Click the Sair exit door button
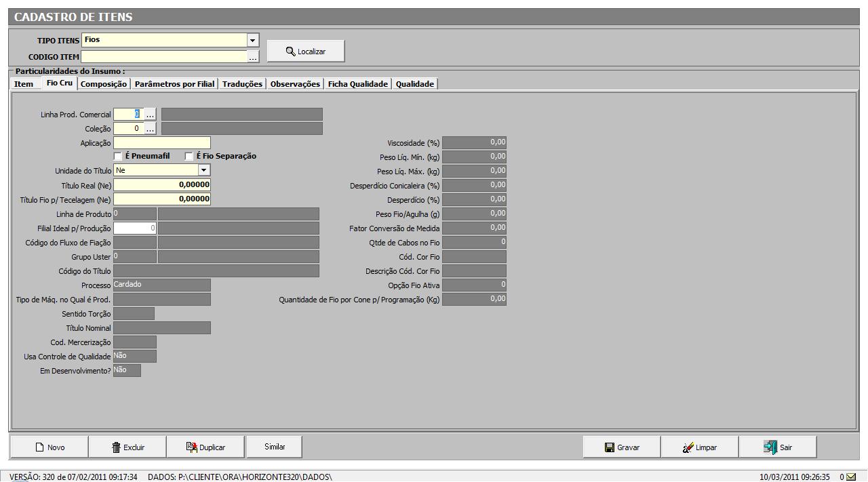This screenshot has width=868, height=482. 777,447
